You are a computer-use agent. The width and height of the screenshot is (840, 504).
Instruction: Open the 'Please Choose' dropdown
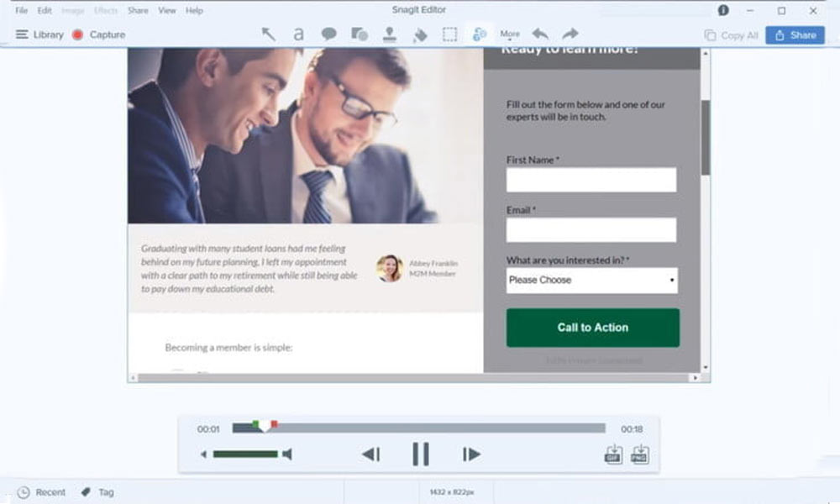[x=591, y=281]
